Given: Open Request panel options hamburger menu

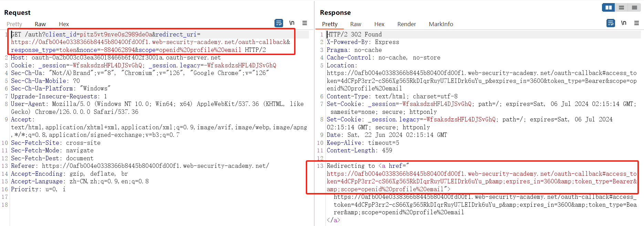Looking at the screenshot, I should pos(305,23).
